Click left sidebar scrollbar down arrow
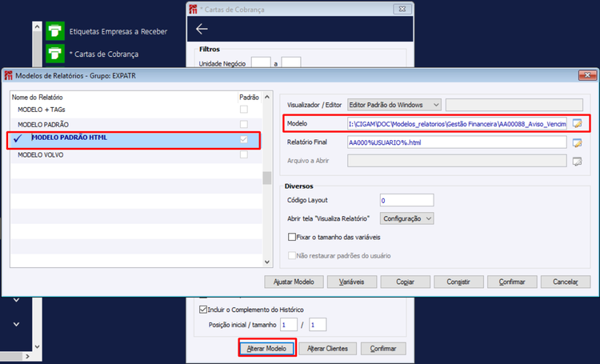The width and height of the screenshot is (600, 364). tap(37, 346)
